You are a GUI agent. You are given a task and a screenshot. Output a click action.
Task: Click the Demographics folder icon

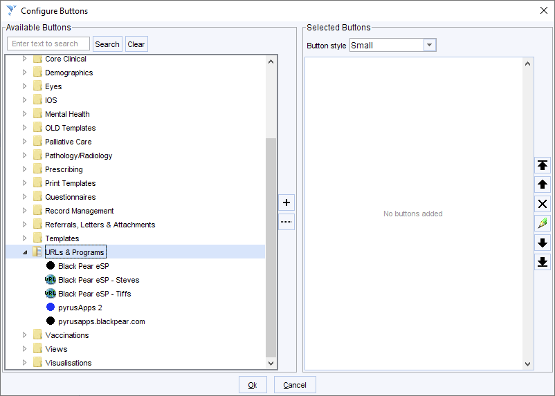coord(38,72)
